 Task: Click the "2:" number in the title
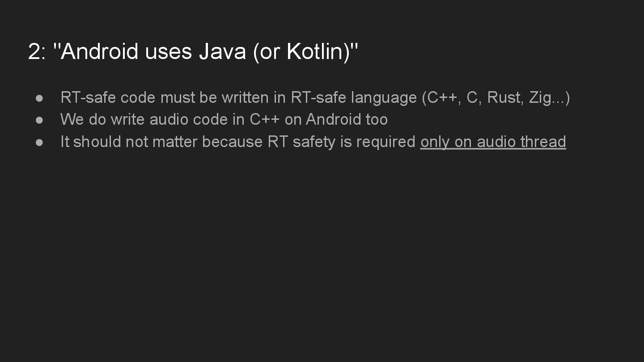[37, 51]
